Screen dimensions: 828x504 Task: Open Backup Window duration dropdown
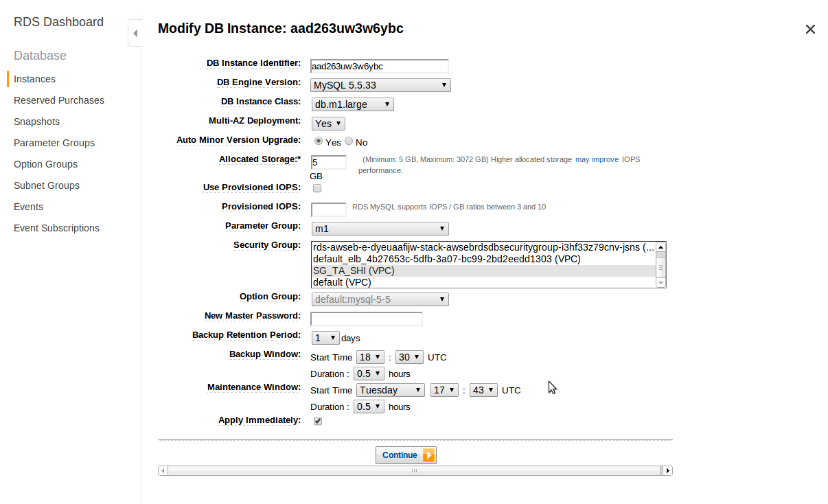click(369, 374)
